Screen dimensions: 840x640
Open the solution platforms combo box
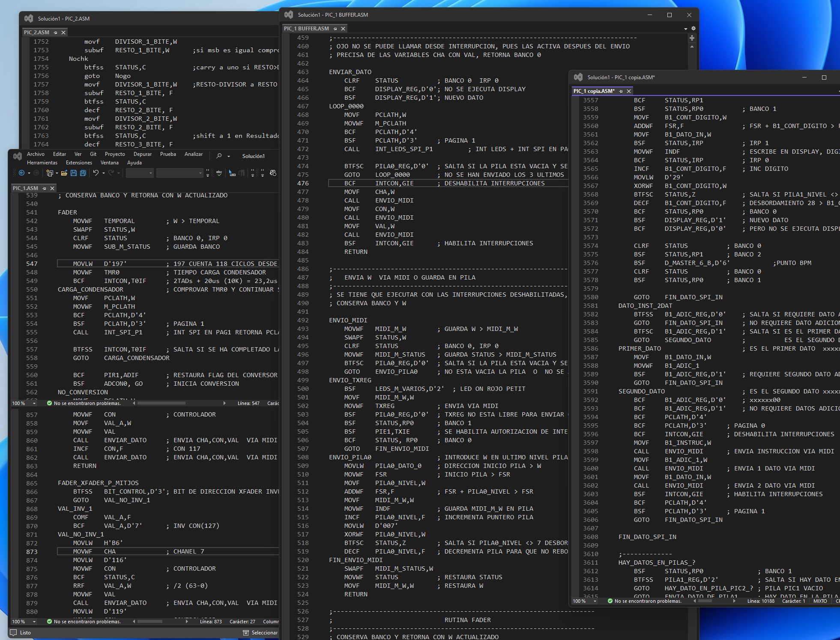[x=179, y=173]
